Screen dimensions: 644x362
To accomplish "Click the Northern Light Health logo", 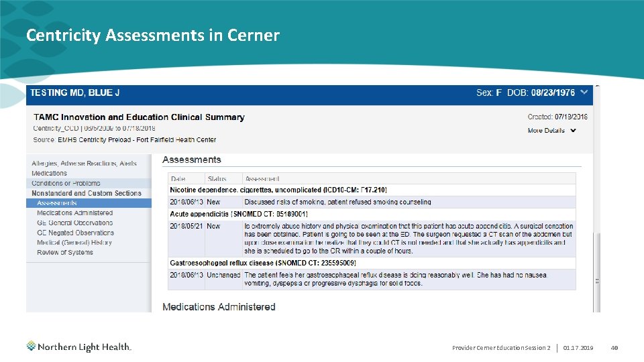I will pyautogui.click(x=79, y=347).
